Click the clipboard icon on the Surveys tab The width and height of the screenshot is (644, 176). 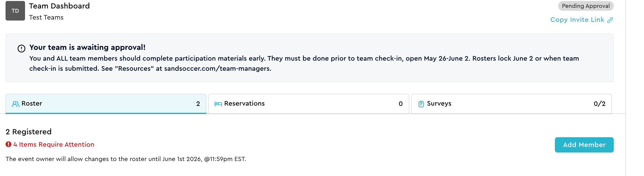pos(421,104)
